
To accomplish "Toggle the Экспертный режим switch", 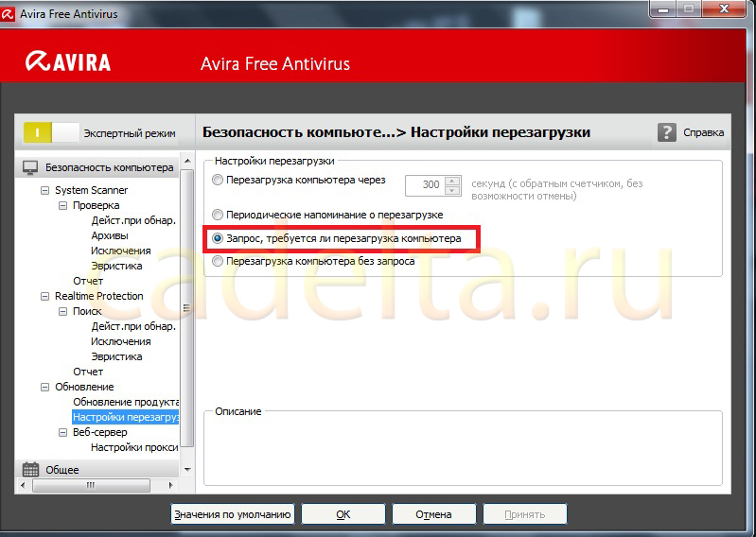I will (x=51, y=132).
